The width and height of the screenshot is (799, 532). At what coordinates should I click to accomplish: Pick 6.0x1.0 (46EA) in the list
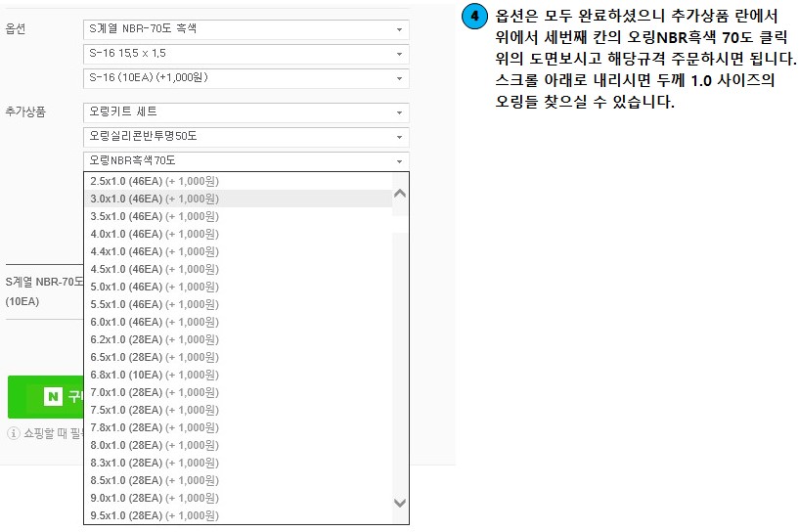(154, 322)
